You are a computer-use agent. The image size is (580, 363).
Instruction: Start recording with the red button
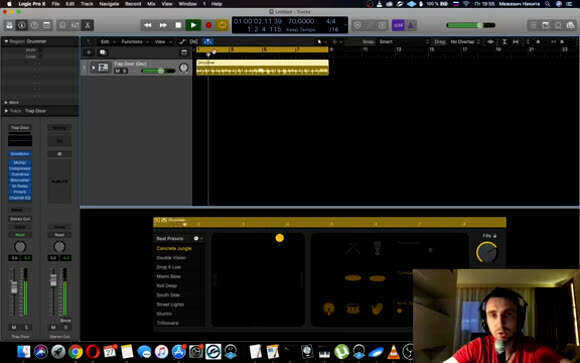209,25
